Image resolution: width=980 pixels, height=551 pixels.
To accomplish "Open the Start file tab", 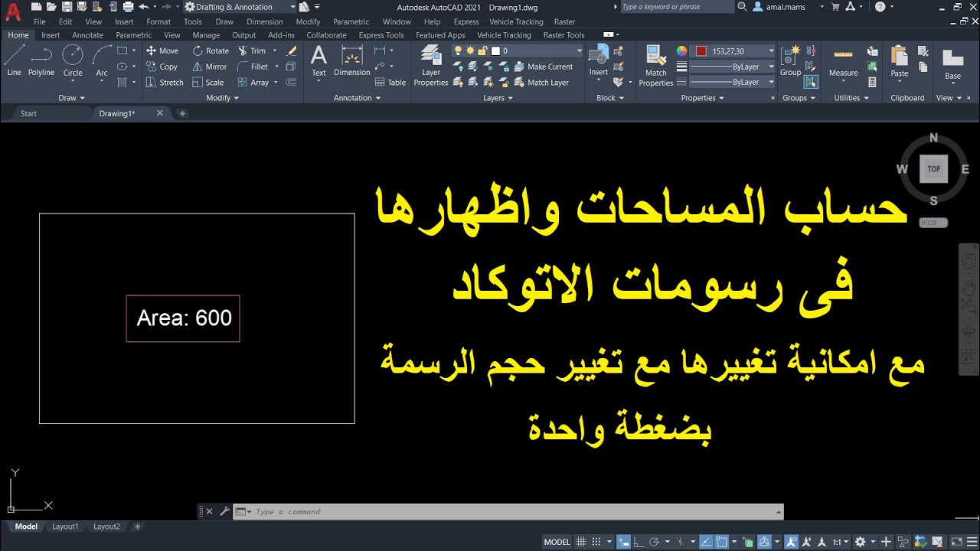I will [x=28, y=113].
